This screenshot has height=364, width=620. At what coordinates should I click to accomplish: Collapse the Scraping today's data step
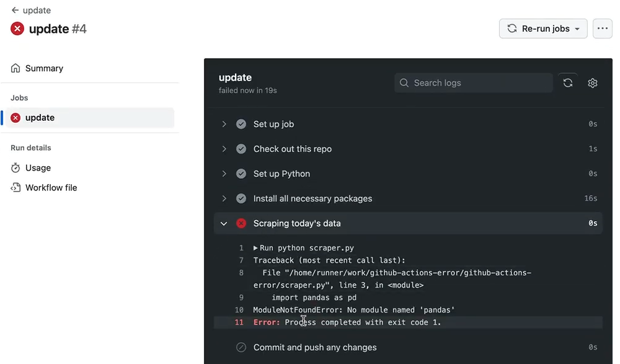(x=224, y=223)
